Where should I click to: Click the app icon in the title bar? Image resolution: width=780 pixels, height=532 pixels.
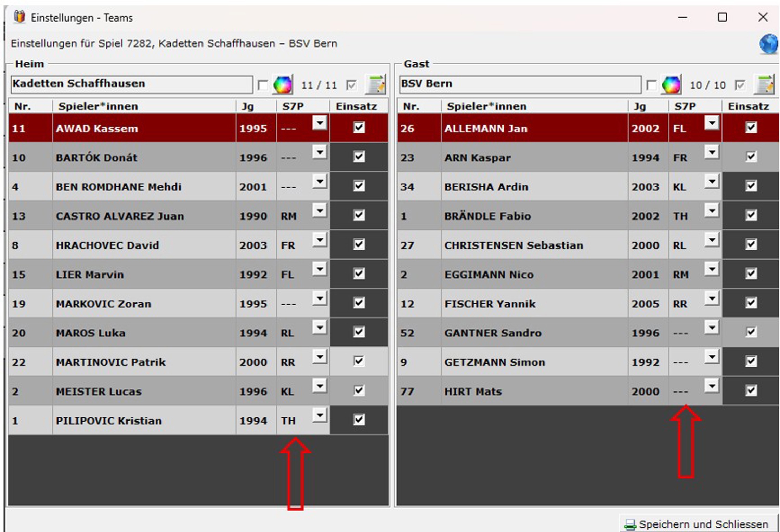pyautogui.click(x=19, y=17)
